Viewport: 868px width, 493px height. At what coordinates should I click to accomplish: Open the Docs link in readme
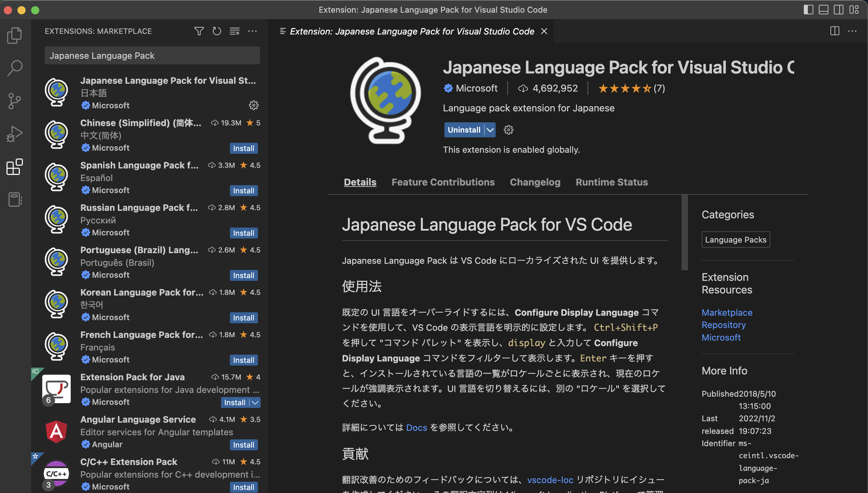pyautogui.click(x=416, y=428)
